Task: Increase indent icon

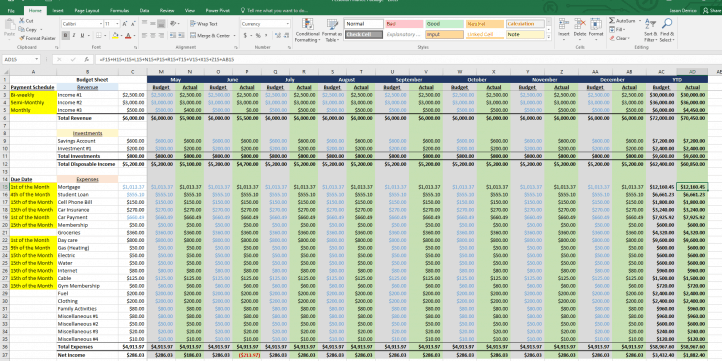Action: [180, 35]
